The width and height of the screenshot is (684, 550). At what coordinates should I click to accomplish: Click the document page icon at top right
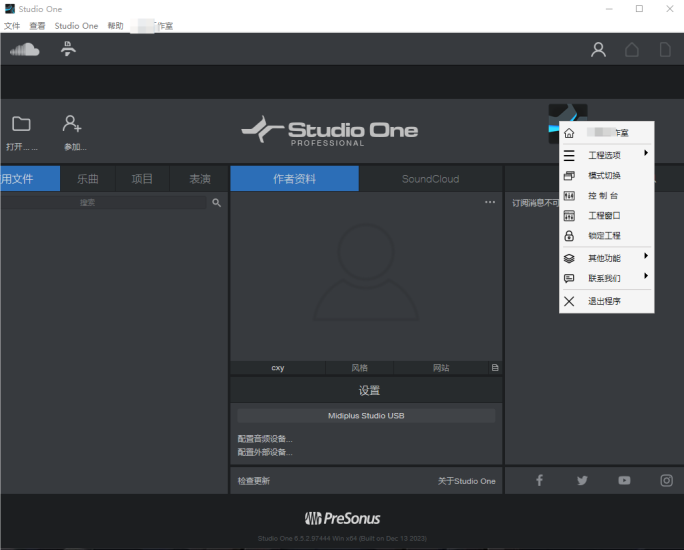665,49
